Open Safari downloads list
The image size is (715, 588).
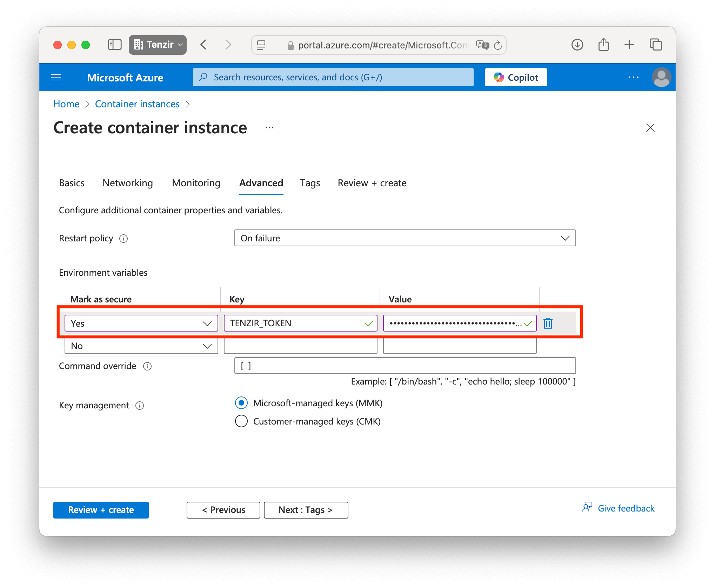pyautogui.click(x=577, y=45)
